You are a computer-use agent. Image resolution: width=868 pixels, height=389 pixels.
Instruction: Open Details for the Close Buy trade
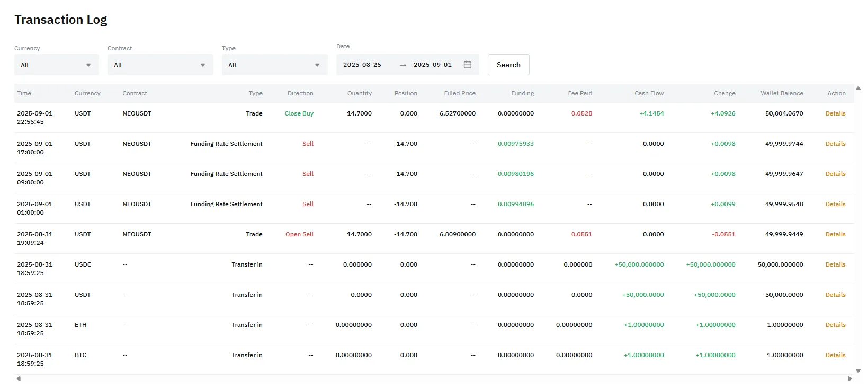point(835,113)
